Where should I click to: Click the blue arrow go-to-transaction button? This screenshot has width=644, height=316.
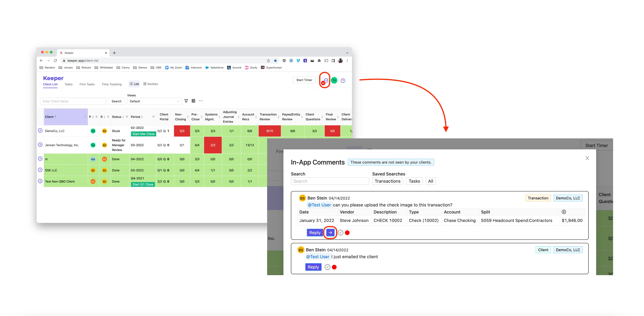pos(330,232)
